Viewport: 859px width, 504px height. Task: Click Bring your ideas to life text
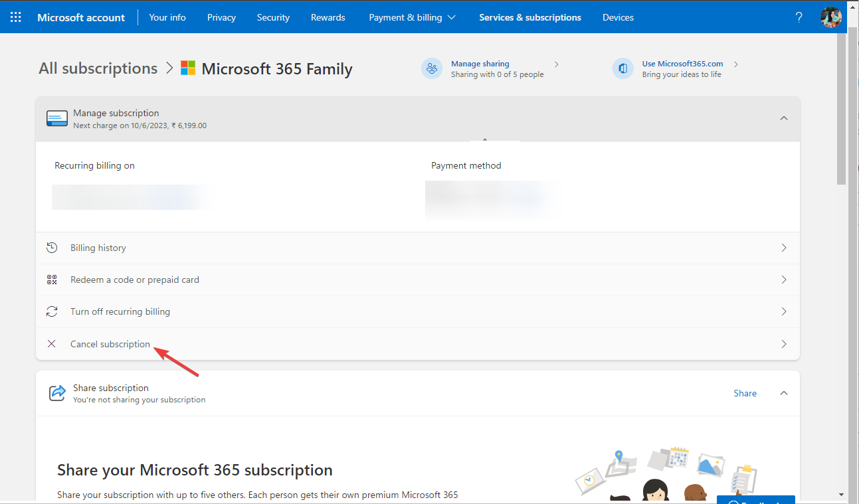682,74
